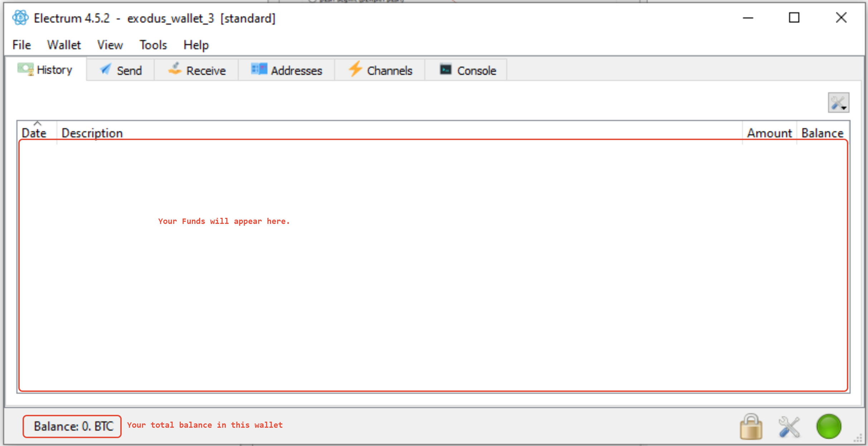Open the Help menu

pos(196,45)
